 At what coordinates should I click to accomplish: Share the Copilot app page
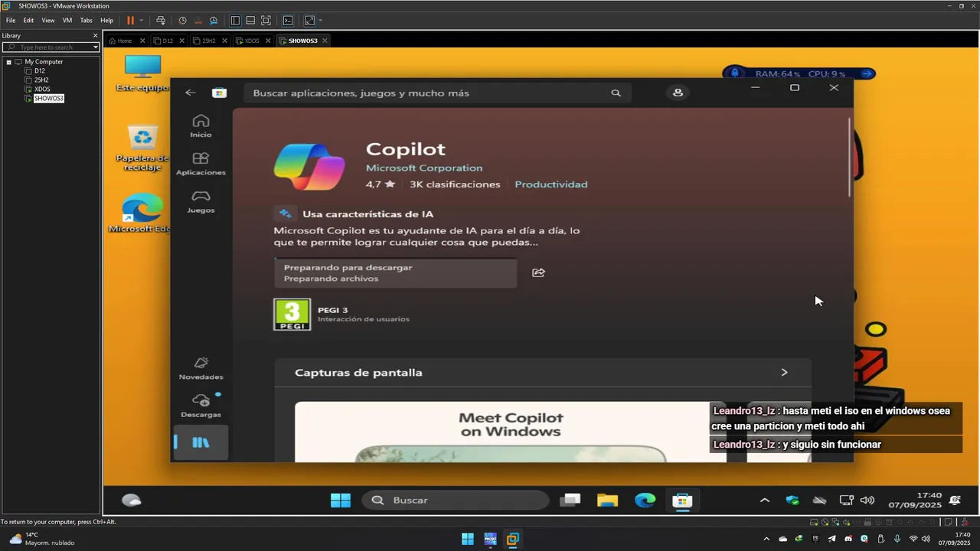coord(538,272)
